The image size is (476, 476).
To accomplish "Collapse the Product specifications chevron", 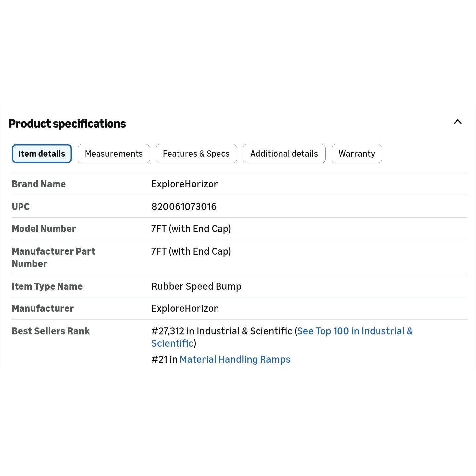I will (458, 122).
